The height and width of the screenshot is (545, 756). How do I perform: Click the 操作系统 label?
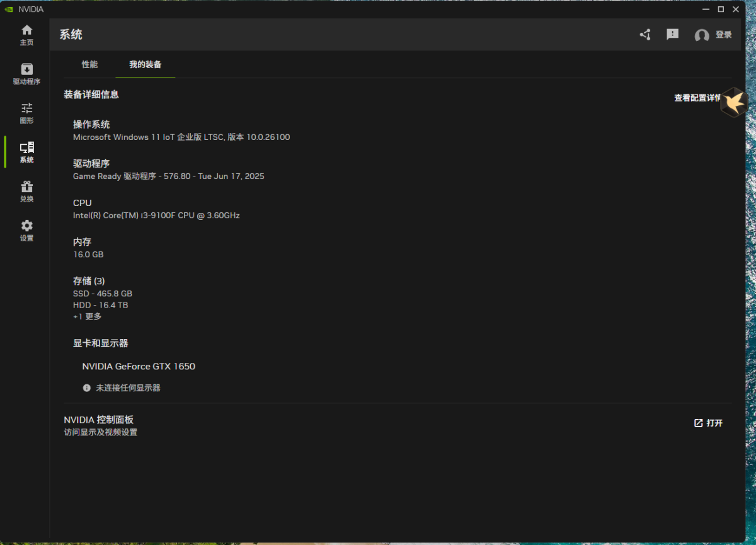[91, 124]
